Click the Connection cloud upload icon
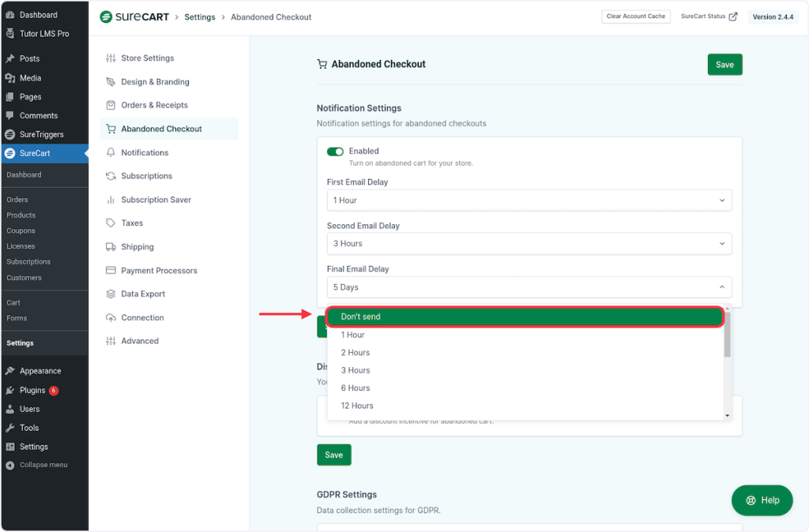Screen dimensions: 809x532 (x=111, y=318)
